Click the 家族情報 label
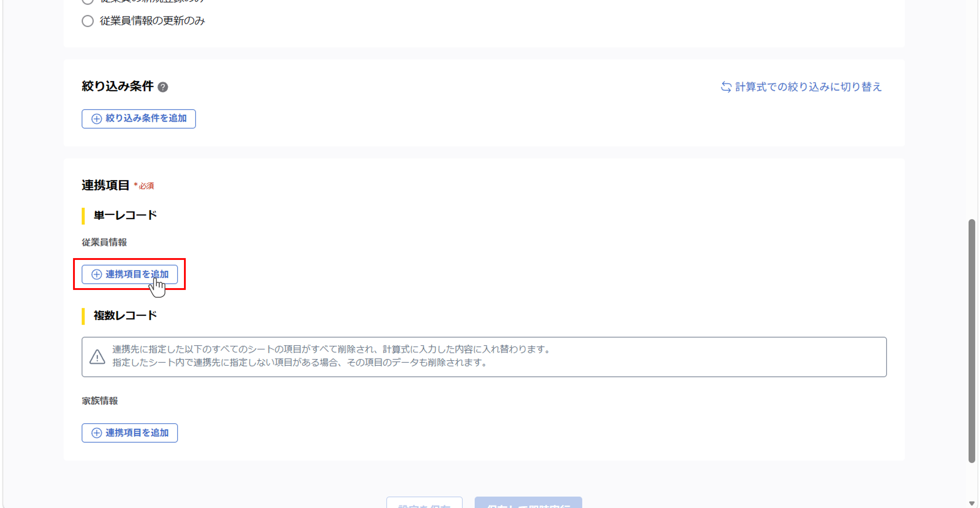Screen dimensions: 980x508 pyautogui.click(x=100, y=401)
